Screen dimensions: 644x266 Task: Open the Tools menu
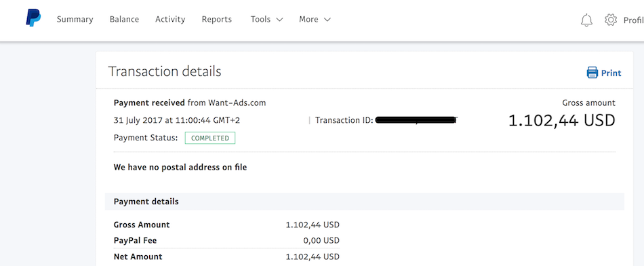click(x=267, y=19)
